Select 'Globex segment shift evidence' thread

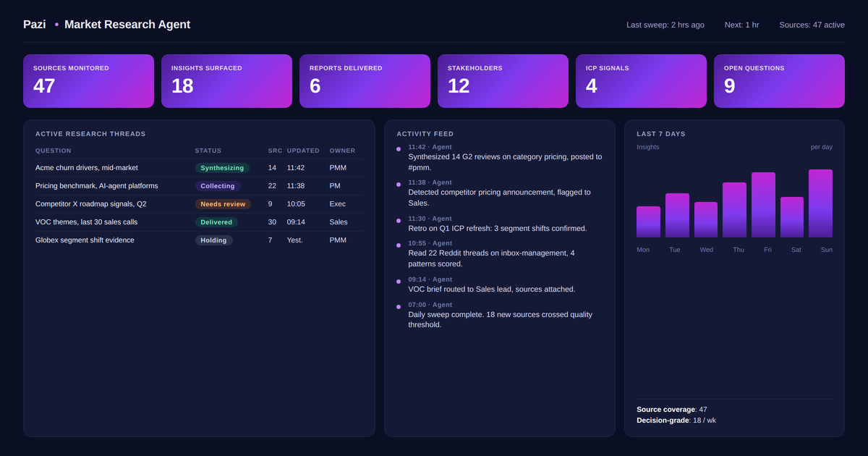pyautogui.click(x=199, y=240)
